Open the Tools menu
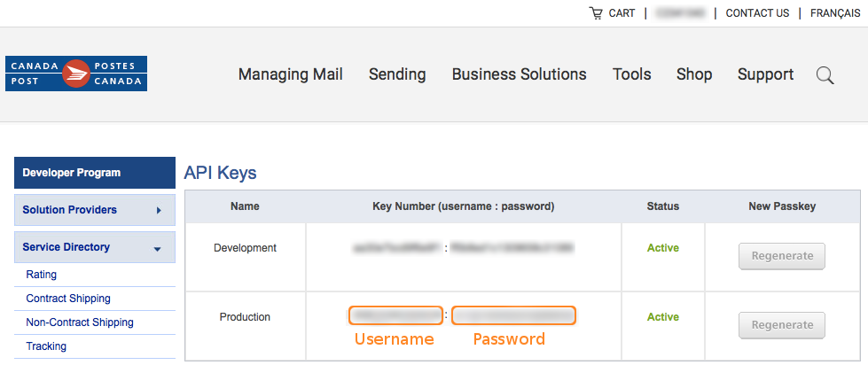 point(631,74)
